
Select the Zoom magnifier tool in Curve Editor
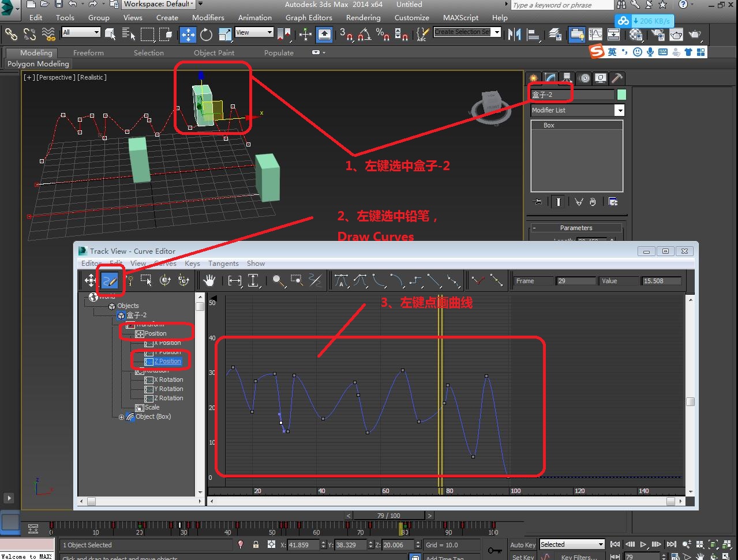click(x=279, y=281)
